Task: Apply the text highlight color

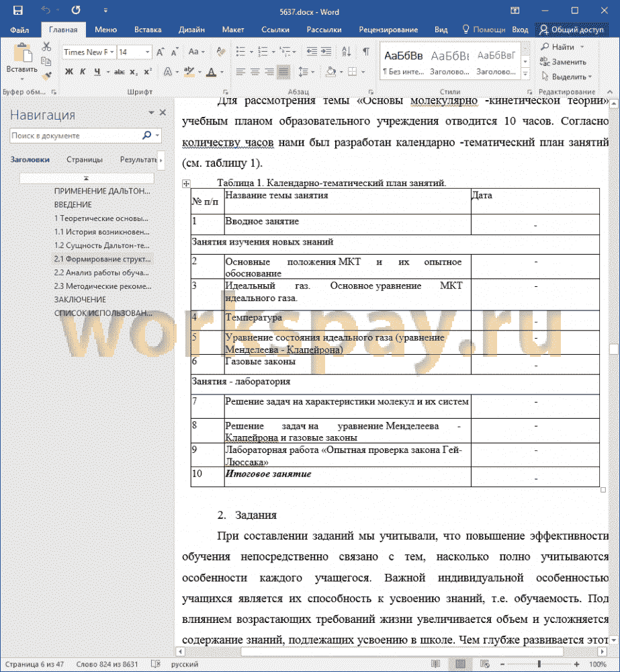Action: 189,72
